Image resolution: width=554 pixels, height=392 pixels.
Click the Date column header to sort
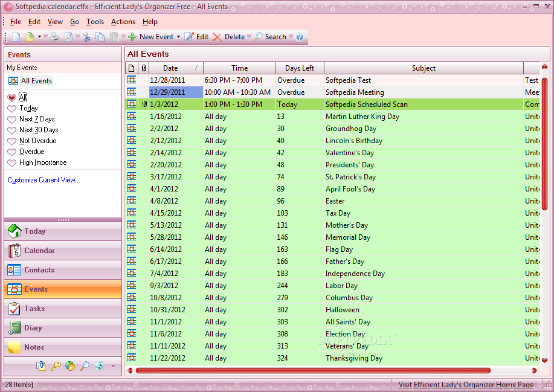tap(176, 68)
